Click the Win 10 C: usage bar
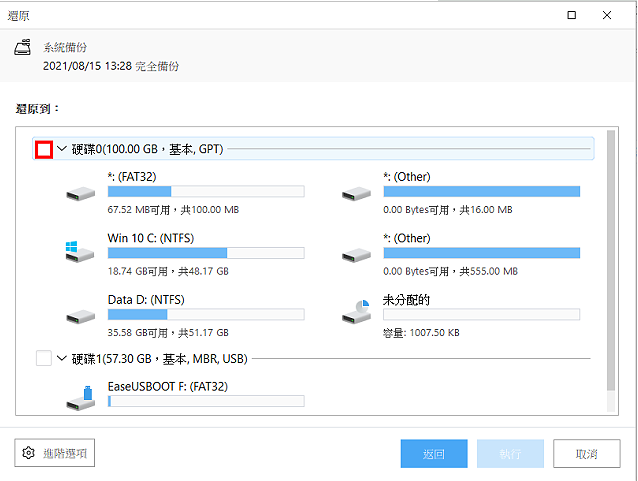Image resolution: width=638 pixels, height=481 pixels. coord(206,253)
